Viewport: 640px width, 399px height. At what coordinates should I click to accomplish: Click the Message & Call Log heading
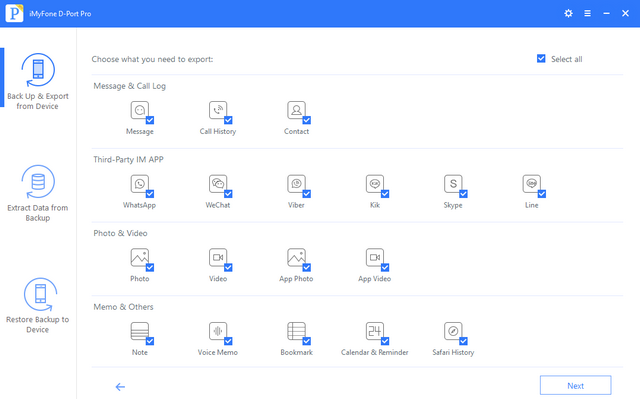coord(129,86)
